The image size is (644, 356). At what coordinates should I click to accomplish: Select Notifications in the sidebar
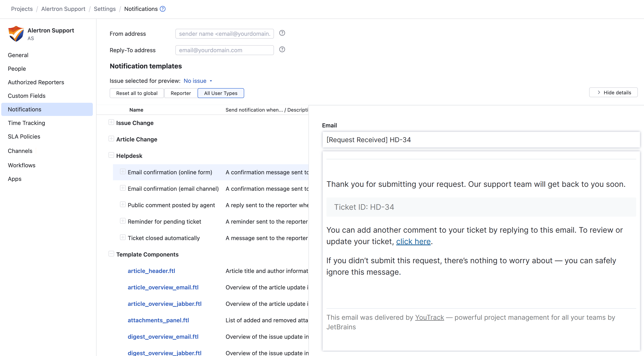[x=47, y=109]
